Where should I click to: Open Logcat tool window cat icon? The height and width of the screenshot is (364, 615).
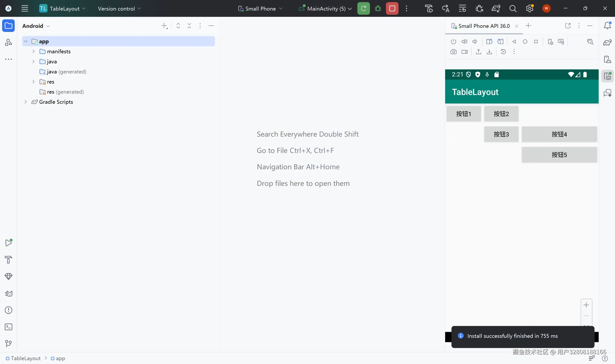pos(9,293)
